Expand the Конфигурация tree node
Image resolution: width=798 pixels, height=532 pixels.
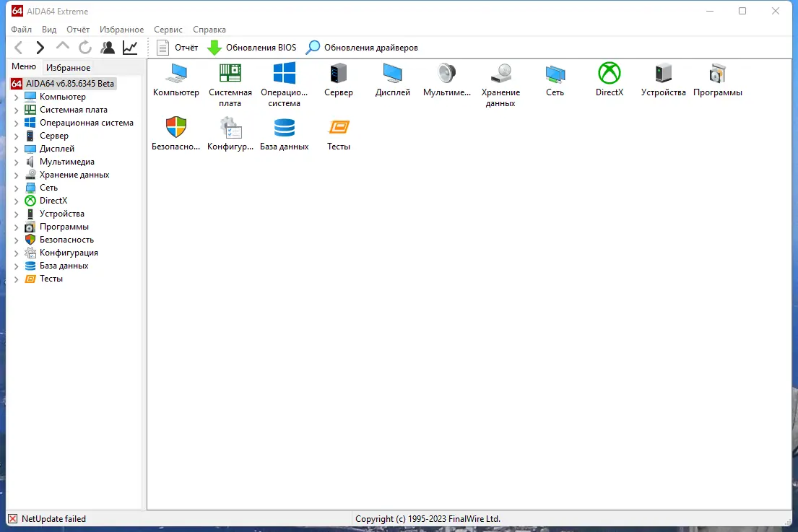tap(17, 253)
